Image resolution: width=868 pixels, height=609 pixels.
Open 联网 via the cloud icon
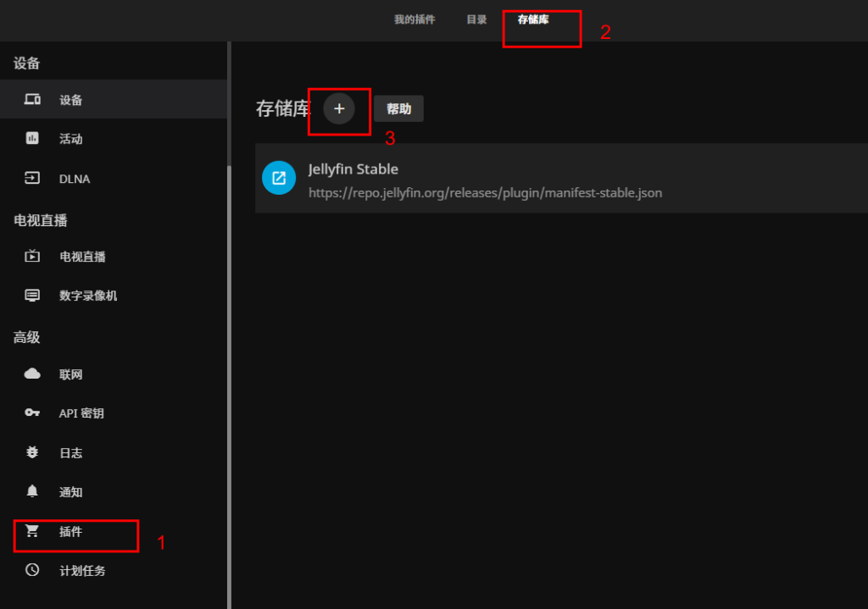(32, 374)
